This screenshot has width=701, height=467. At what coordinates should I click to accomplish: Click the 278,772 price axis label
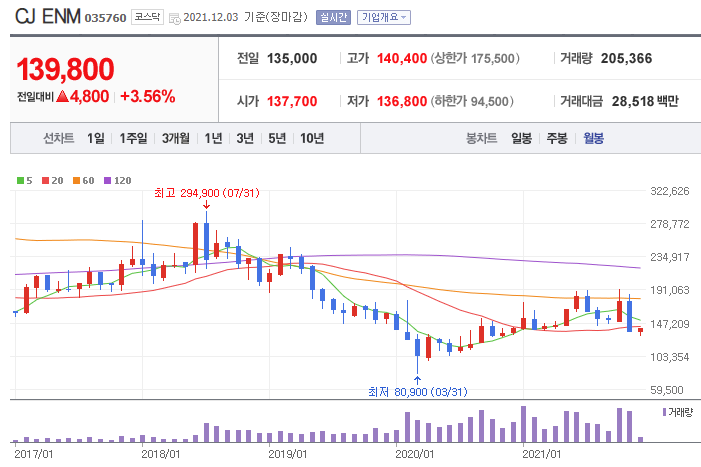[x=670, y=224]
